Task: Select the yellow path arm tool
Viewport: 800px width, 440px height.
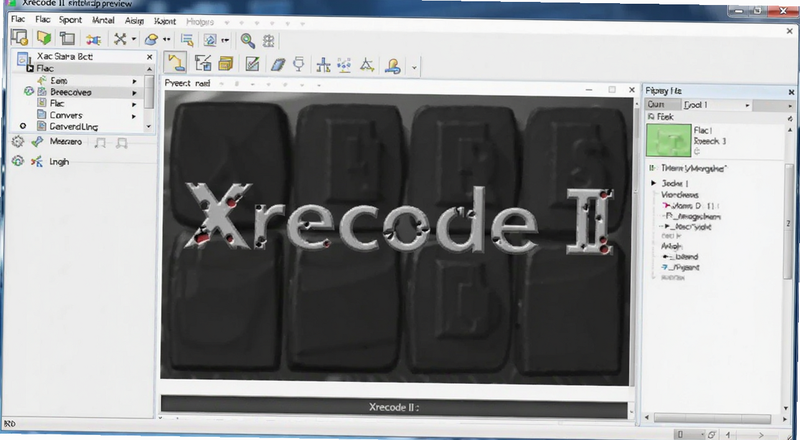Action: 175,63
